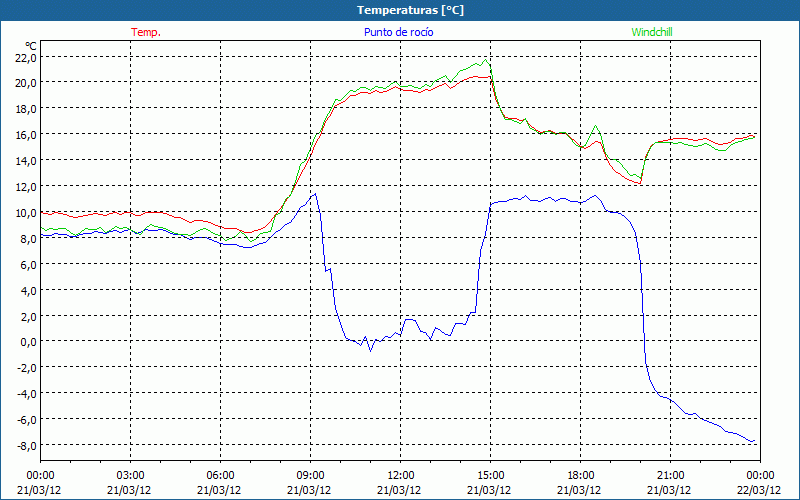The height and width of the screenshot is (500, 800).
Task: Click the 03:00 time axis label
Action: point(130,476)
